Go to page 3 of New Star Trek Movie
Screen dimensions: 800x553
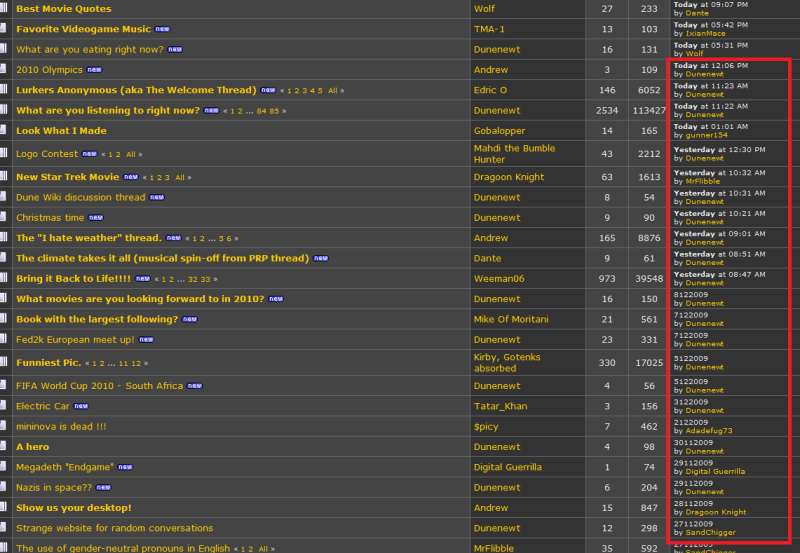point(167,177)
